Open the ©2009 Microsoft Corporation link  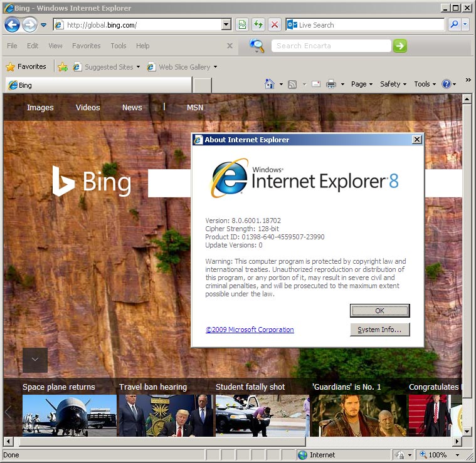250,330
